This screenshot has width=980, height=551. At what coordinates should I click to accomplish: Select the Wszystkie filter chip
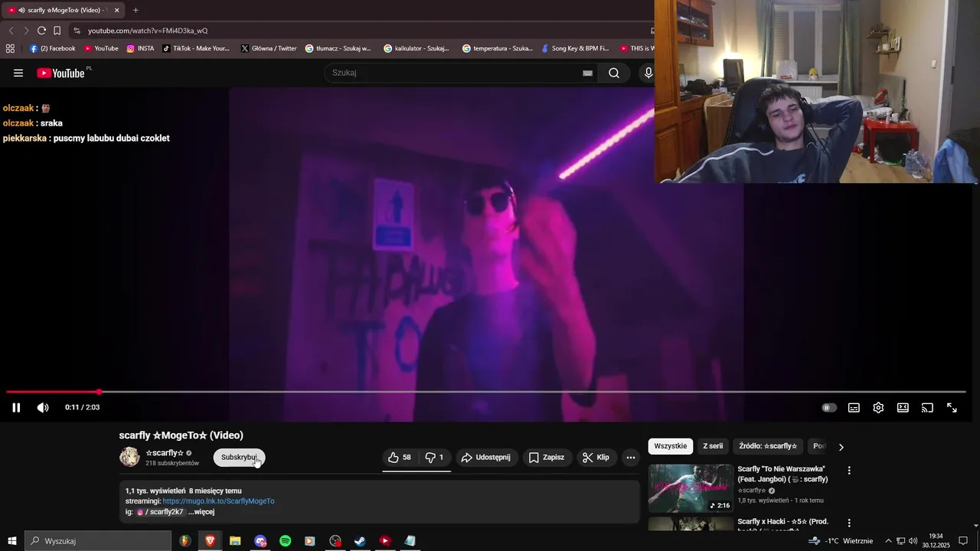click(x=670, y=446)
